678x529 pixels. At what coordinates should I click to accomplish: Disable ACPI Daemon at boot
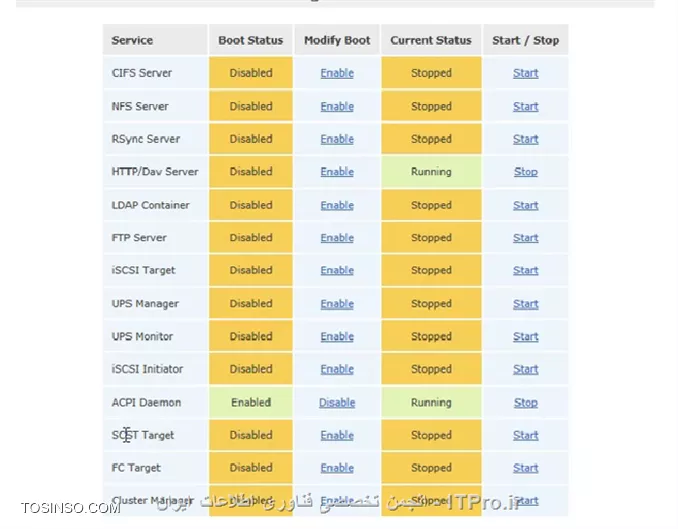tap(337, 403)
